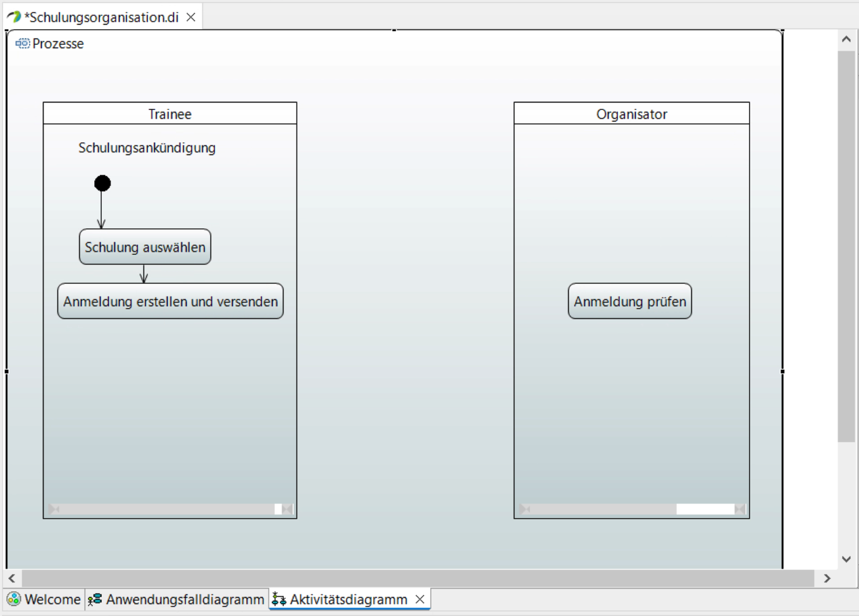The height and width of the screenshot is (616, 859).
Task: Click the Anwendungsfalldiagramm use case icon
Action: tap(95, 599)
